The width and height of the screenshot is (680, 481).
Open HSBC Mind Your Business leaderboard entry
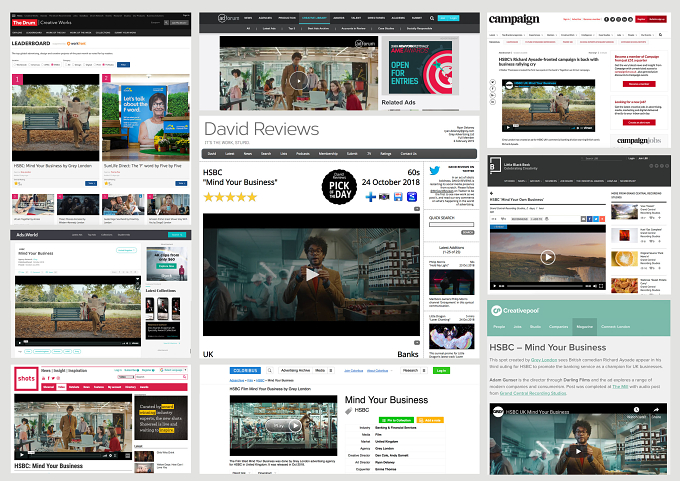pyautogui.click(x=52, y=166)
